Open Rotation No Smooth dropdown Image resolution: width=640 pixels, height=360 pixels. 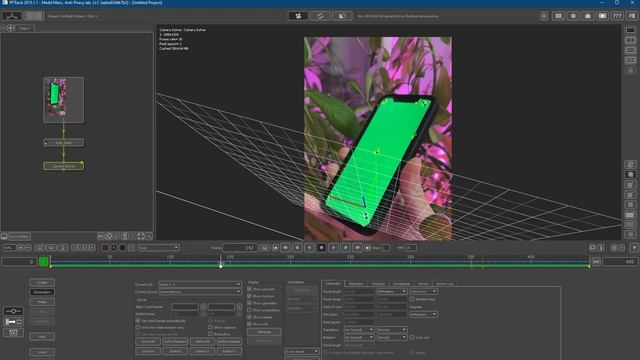[359, 338]
